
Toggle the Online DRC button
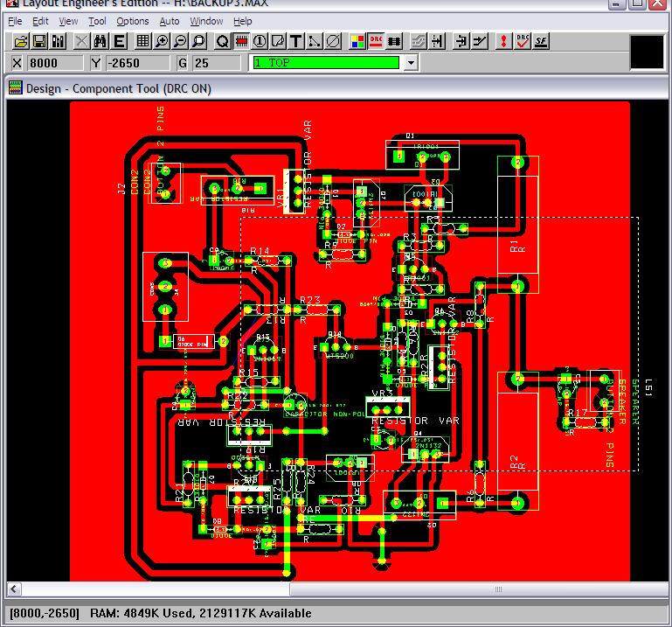375,41
